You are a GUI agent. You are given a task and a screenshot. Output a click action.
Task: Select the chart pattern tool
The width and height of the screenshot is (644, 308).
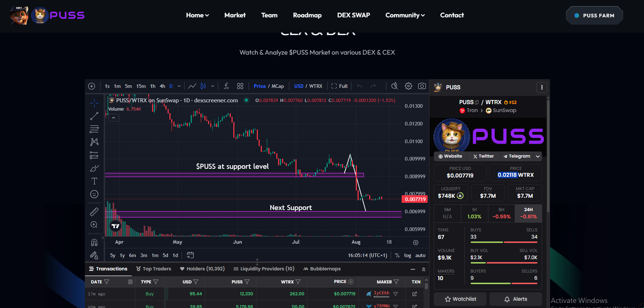pos(94,142)
